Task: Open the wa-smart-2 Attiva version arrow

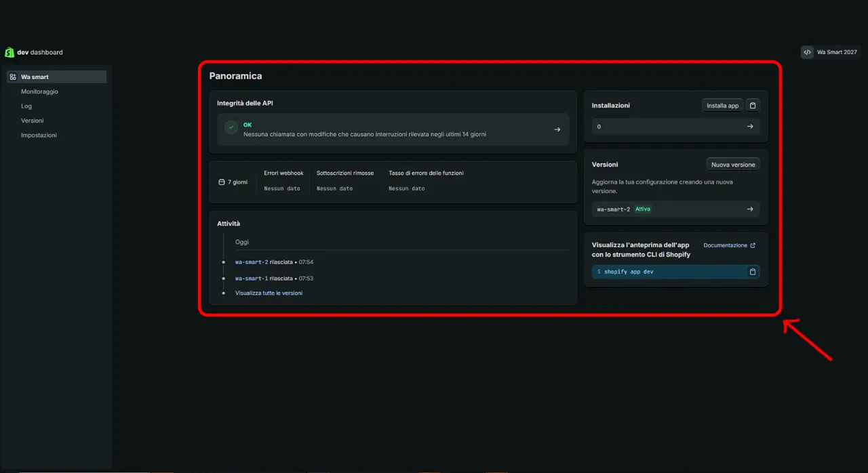Action: [x=749, y=209]
